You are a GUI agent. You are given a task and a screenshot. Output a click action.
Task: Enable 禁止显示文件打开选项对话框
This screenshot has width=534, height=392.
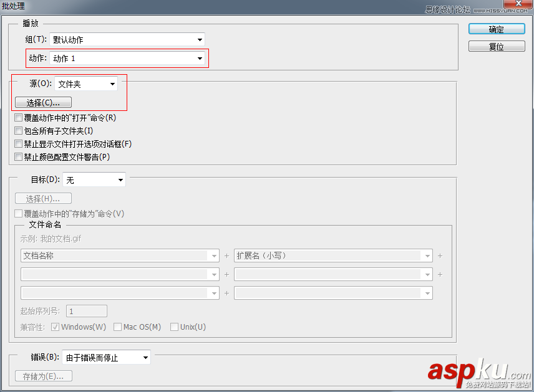point(18,143)
